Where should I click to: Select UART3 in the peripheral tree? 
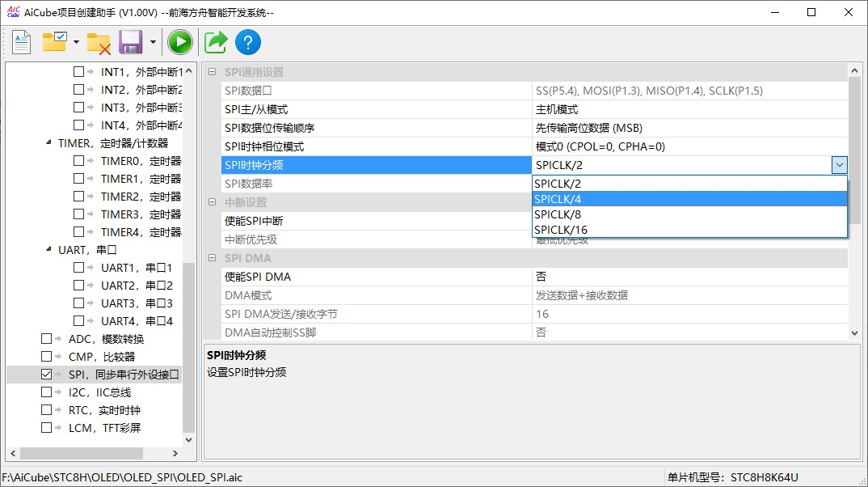tap(137, 303)
